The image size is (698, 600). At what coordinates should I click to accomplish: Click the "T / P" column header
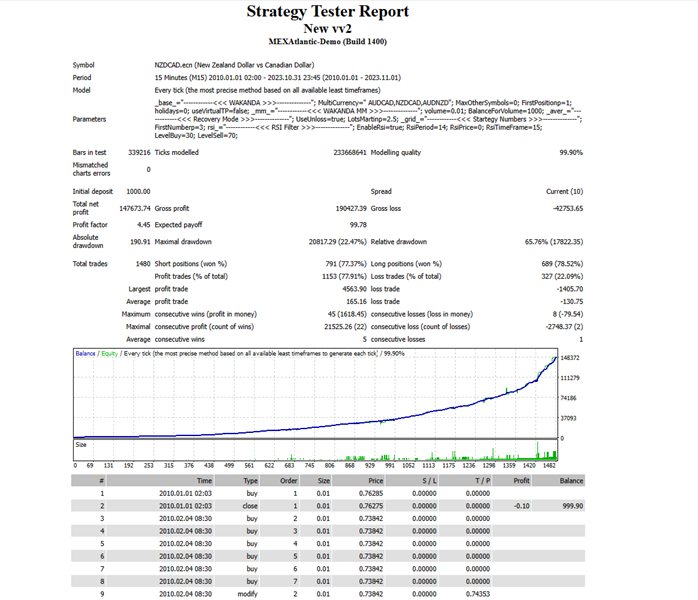coord(483,481)
